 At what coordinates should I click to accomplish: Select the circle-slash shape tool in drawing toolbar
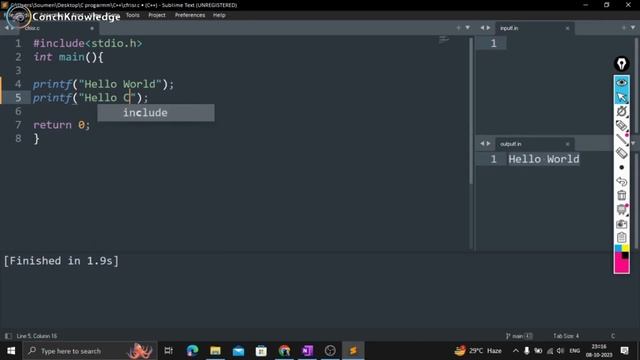[x=621, y=111]
